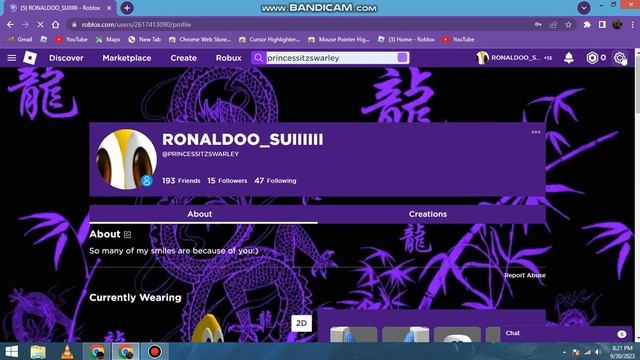Click the Roblox logo home icon
The height and width of the screenshot is (360, 640).
(30, 58)
